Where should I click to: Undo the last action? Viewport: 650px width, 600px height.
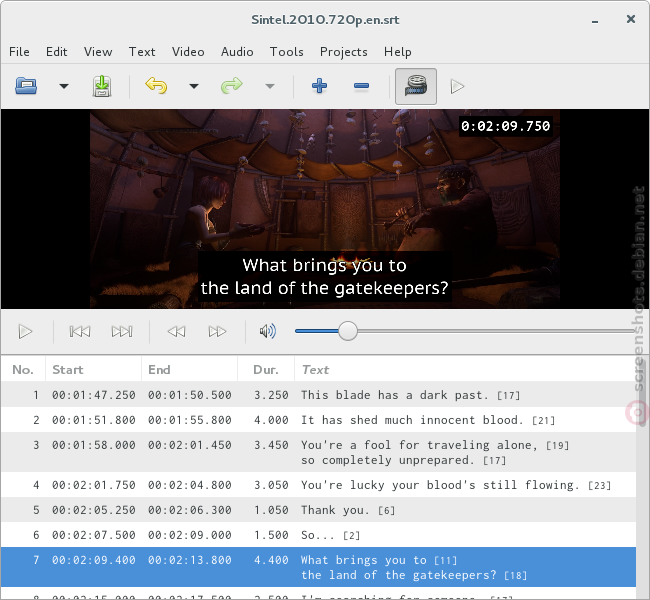[x=156, y=86]
